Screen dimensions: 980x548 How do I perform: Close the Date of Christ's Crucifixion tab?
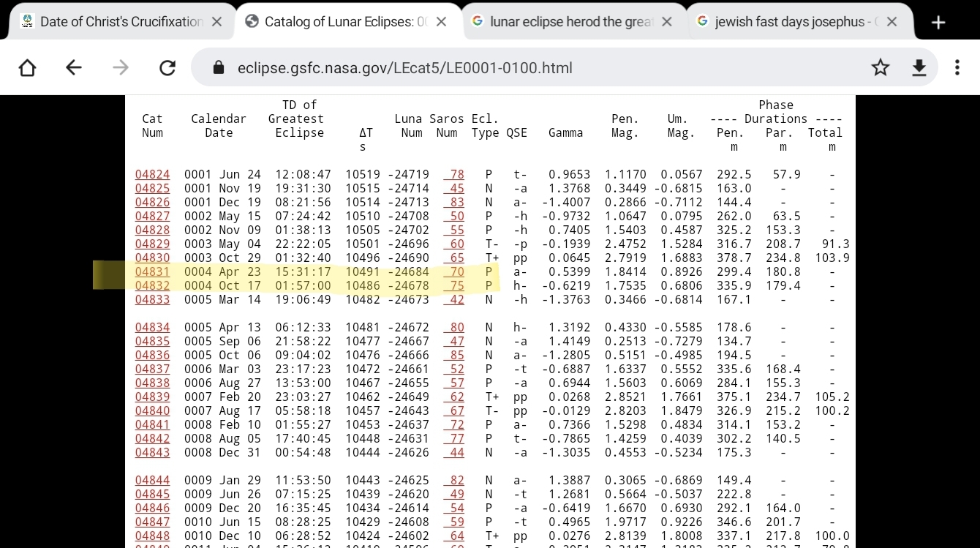(x=216, y=22)
